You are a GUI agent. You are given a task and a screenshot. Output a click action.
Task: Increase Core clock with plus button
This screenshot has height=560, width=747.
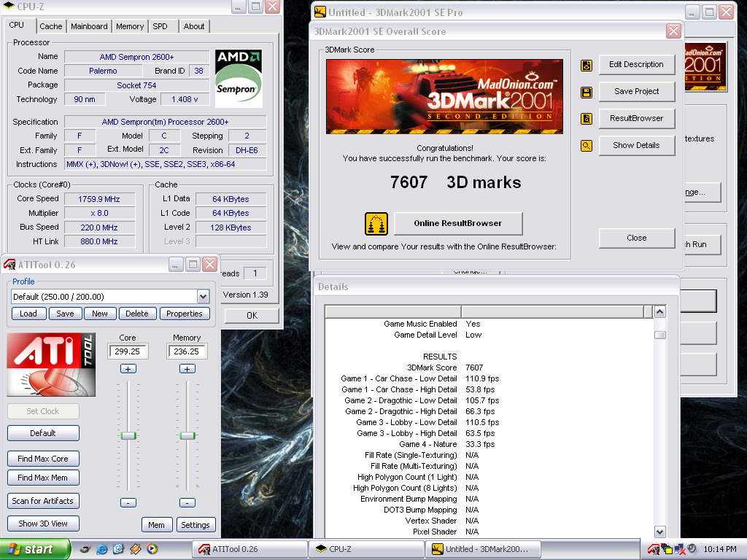tap(128, 369)
